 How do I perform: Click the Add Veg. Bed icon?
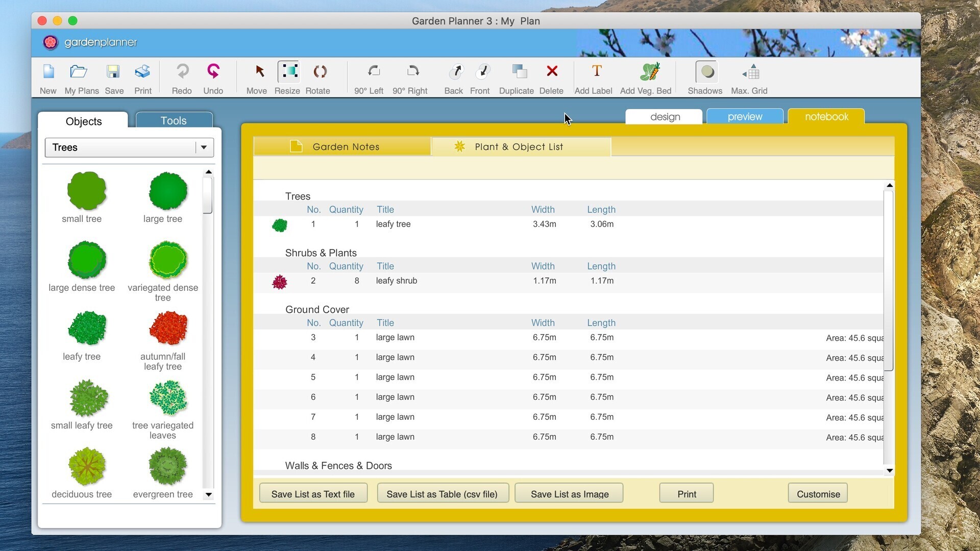(x=650, y=72)
